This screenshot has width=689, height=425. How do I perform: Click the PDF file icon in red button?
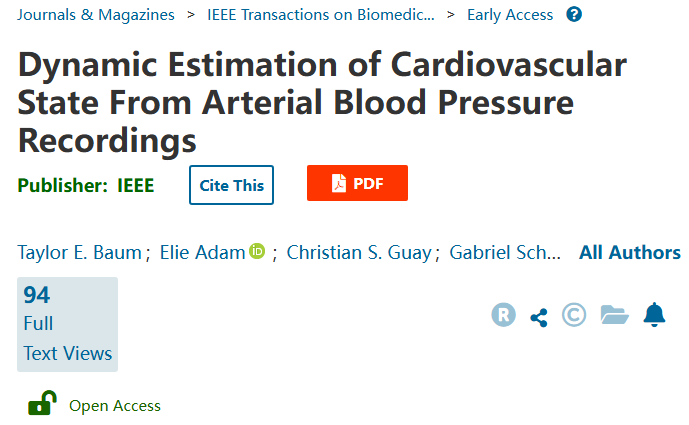338,183
